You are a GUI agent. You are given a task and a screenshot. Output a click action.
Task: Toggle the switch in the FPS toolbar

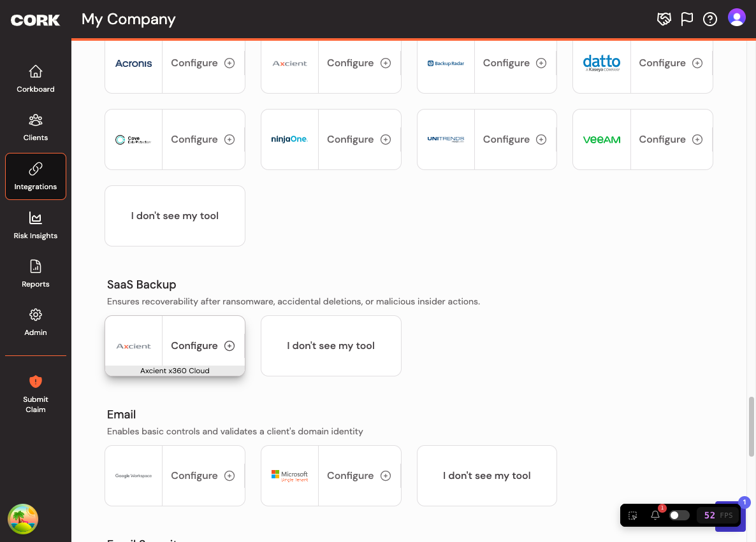click(x=680, y=515)
